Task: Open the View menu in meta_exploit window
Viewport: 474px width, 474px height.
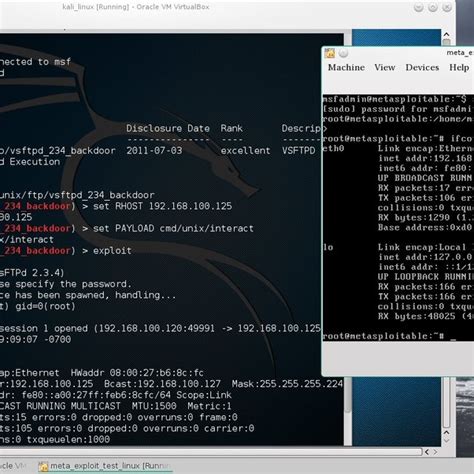Action: coord(385,67)
